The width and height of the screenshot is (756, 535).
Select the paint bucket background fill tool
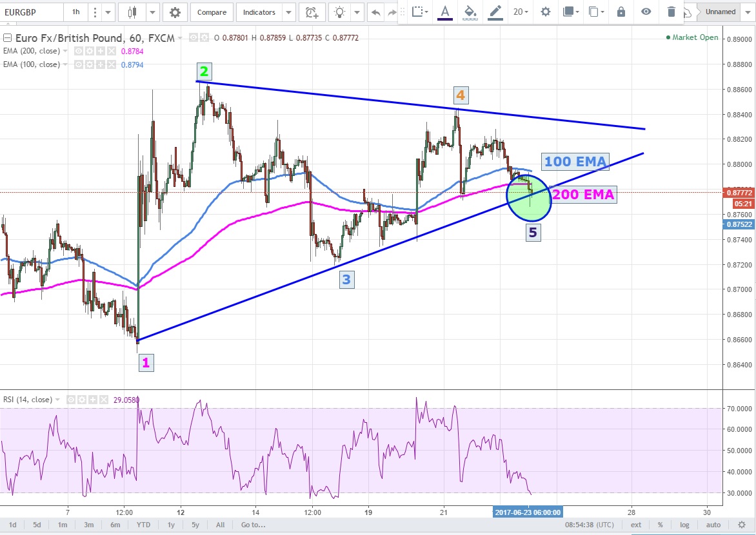[470, 12]
